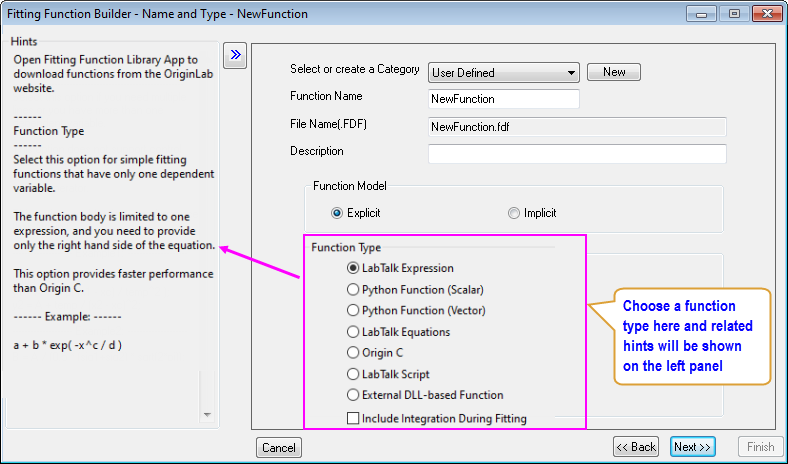Select Origin C function type

coord(352,352)
